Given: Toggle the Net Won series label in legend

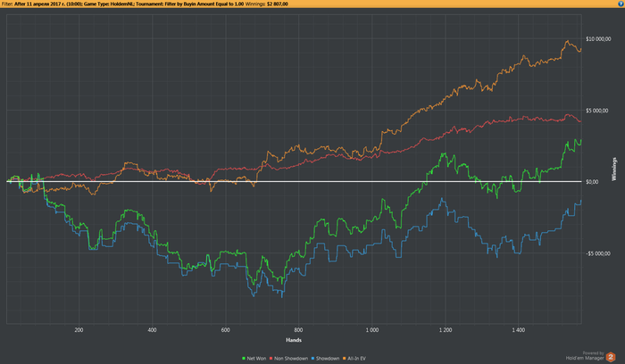Looking at the screenshot, I should pos(256,359).
